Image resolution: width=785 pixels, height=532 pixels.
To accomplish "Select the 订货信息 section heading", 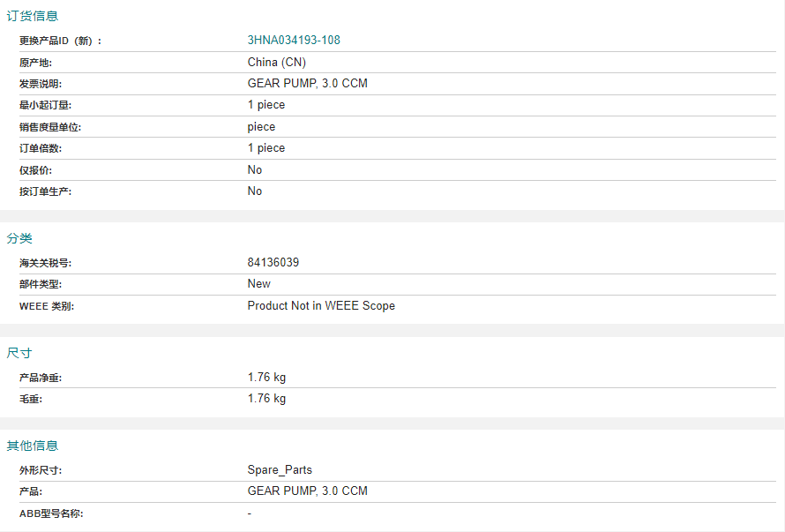I will point(33,16).
